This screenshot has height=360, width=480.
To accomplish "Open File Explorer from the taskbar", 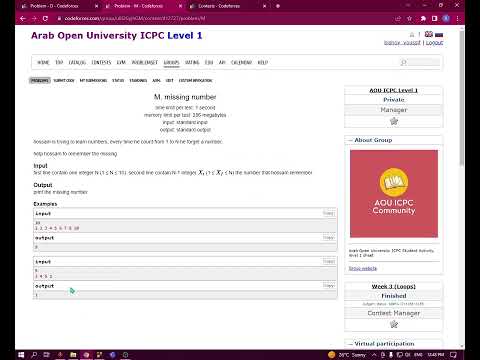I will [x=73, y=355].
